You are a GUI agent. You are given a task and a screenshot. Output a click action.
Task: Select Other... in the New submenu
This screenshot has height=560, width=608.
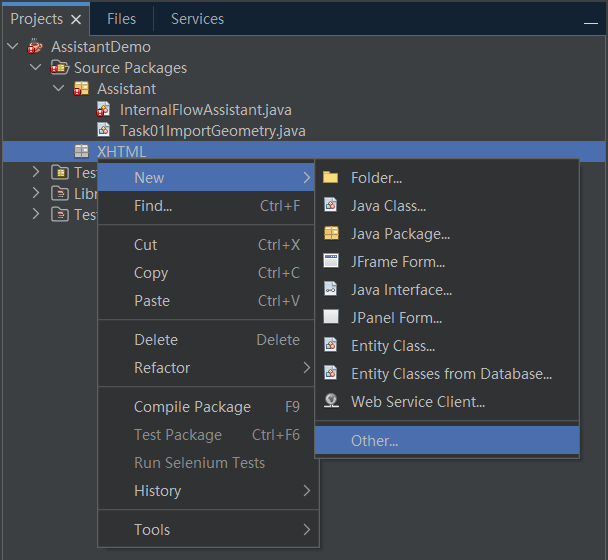tap(374, 441)
